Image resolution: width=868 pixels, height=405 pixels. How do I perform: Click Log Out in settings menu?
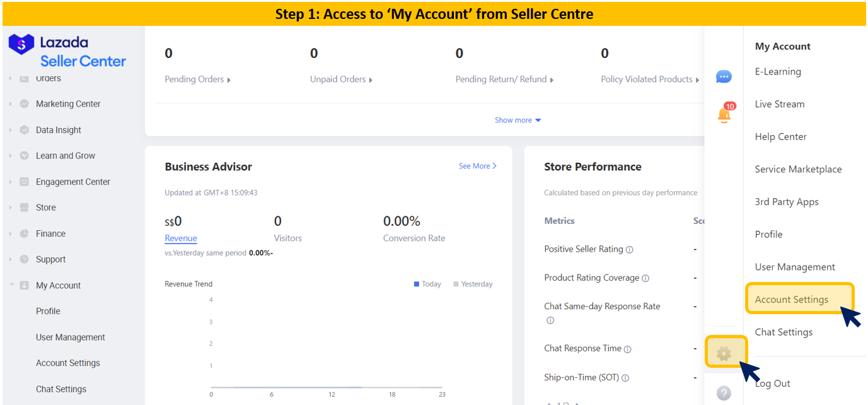point(773,384)
